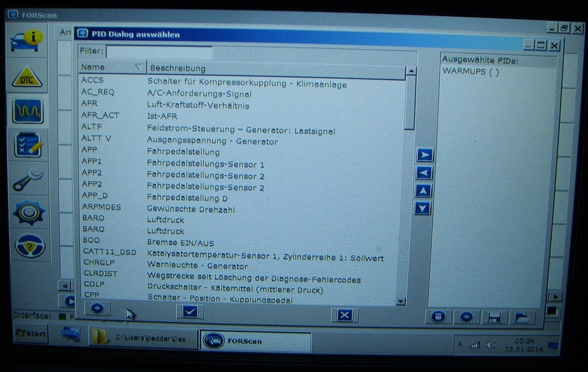Viewport: 588px width, 372px height.
Task: Select APP Fahrpedalstellung row
Action: click(x=242, y=151)
